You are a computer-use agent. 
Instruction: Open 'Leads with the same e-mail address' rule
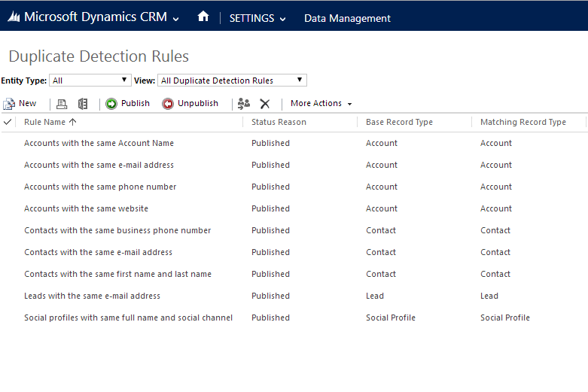click(x=92, y=296)
